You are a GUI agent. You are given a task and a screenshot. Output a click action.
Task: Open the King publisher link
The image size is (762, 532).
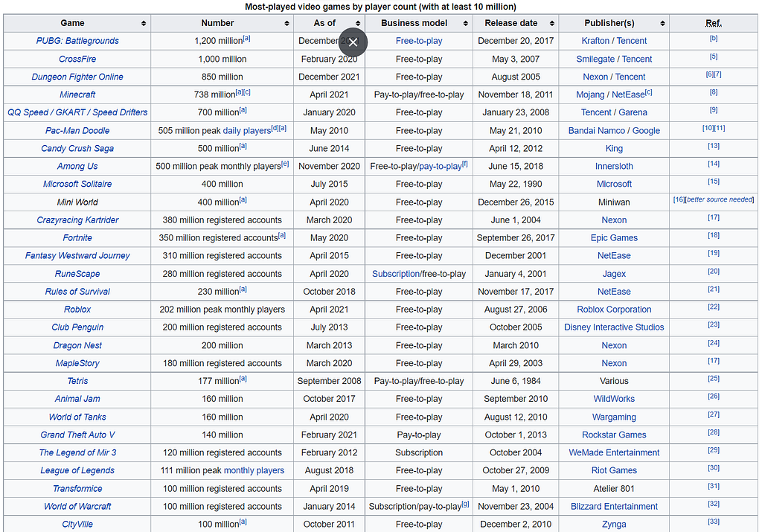click(614, 148)
